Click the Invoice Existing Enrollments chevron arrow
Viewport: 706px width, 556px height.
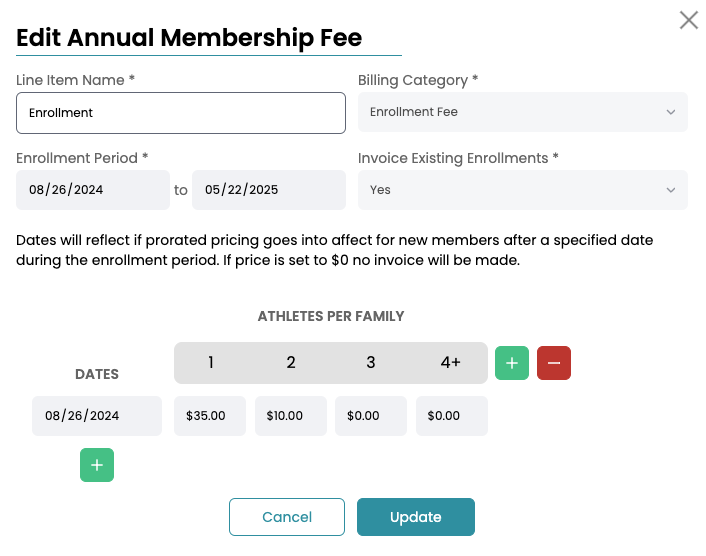click(671, 190)
